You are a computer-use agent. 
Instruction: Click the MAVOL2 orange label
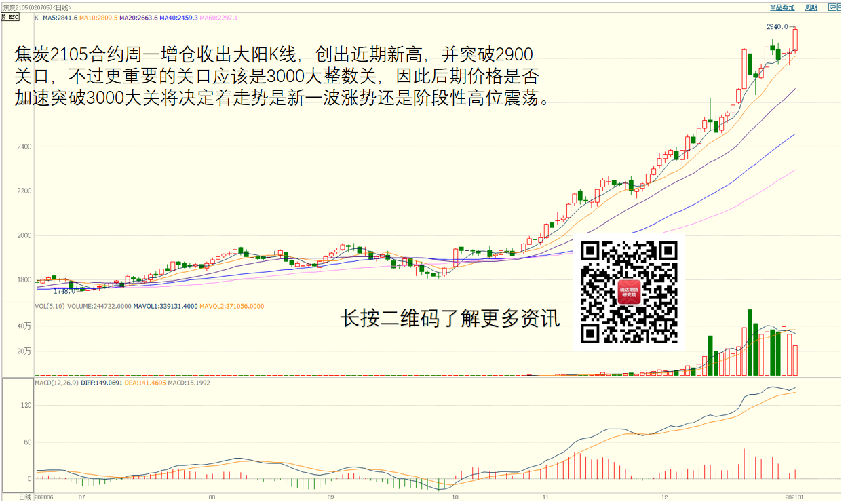[x=231, y=307]
